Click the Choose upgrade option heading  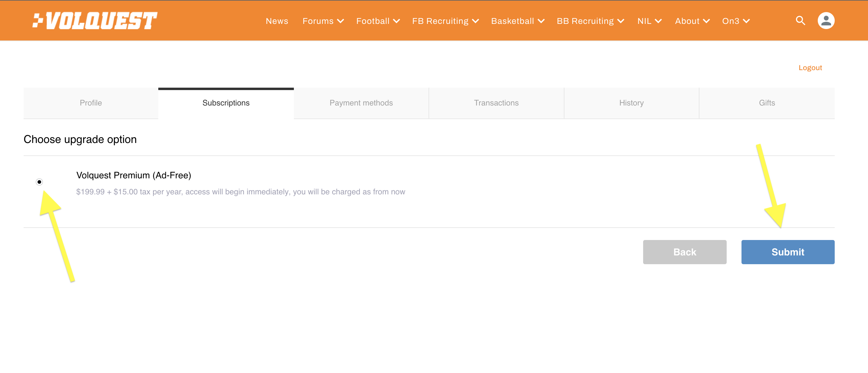80,139
